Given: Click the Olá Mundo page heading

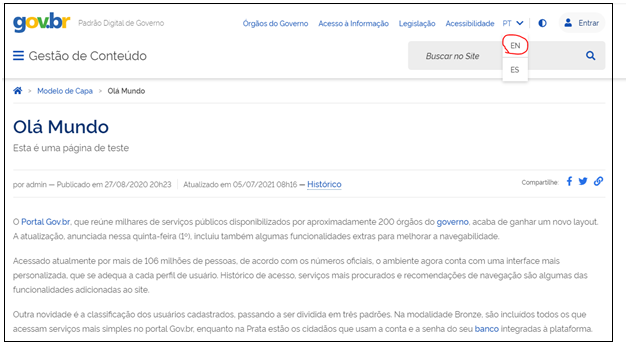Looking at the screenshot, I should [x=61, y=127].
